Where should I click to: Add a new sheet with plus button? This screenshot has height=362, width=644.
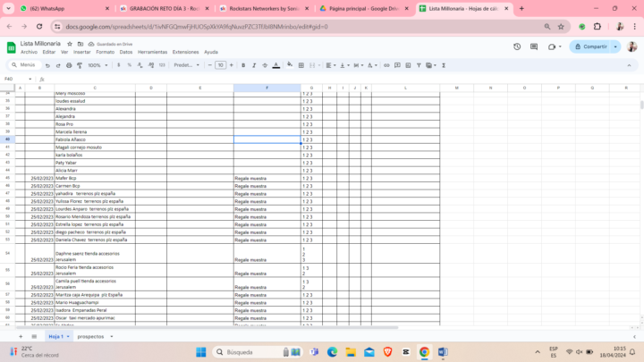pyautogui.click(x=21, y=337)
